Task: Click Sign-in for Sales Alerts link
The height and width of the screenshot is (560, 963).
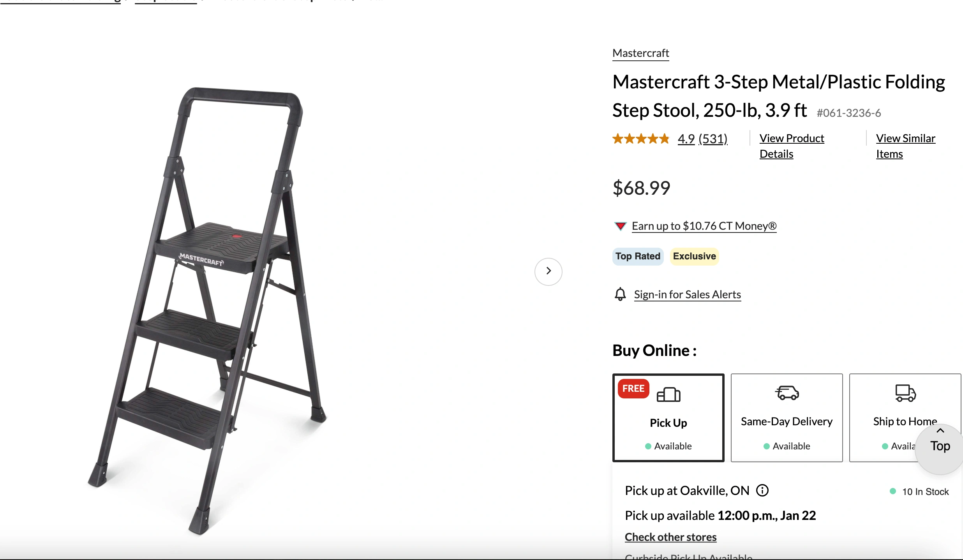Action: (x=687, y=295)
